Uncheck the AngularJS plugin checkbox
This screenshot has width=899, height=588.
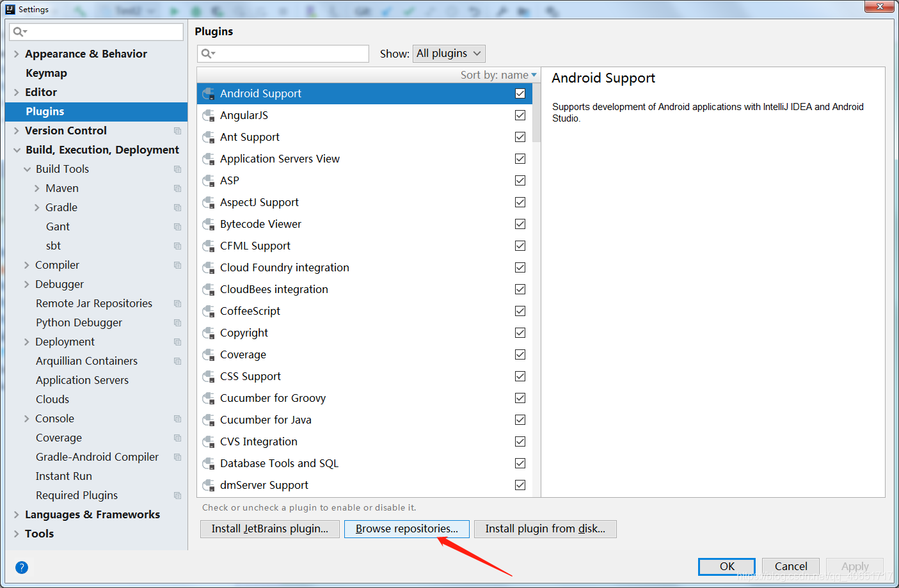coord(520,115)
